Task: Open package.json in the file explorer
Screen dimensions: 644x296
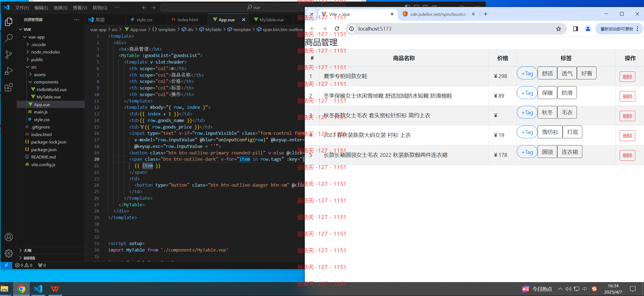Action: (x=51, y=150)
